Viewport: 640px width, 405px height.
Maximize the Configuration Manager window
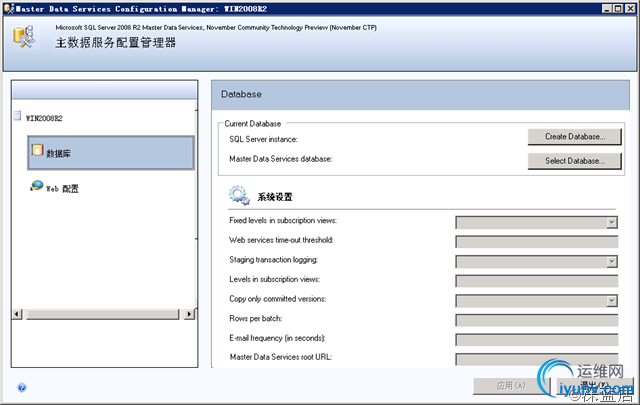(618, 9)
